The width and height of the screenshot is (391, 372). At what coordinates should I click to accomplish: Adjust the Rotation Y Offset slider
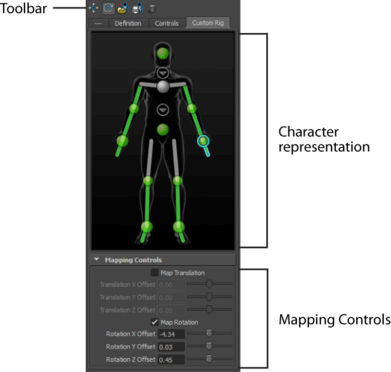click(209, 346)
